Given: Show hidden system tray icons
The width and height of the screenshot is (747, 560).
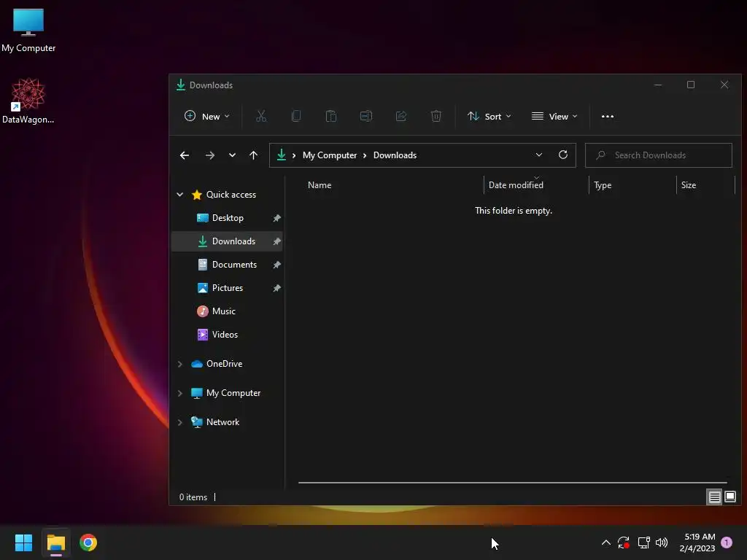Looking at the screenshot, I should pos(606,542).
